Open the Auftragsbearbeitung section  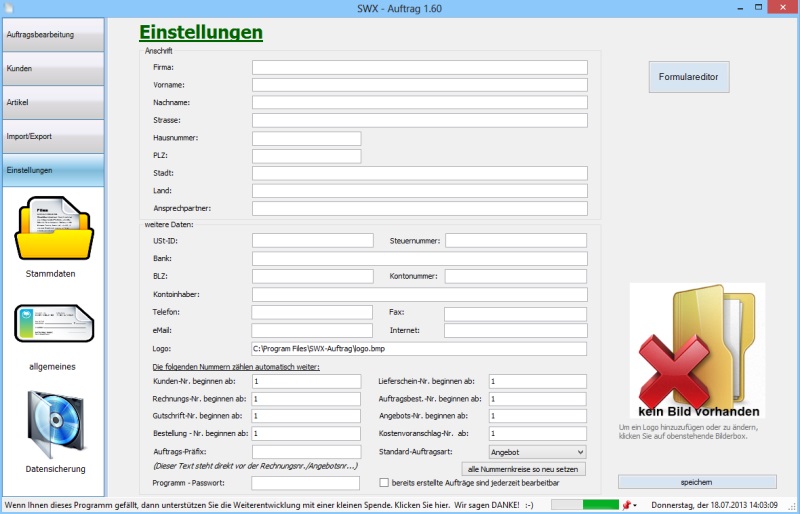coord(52,35)
